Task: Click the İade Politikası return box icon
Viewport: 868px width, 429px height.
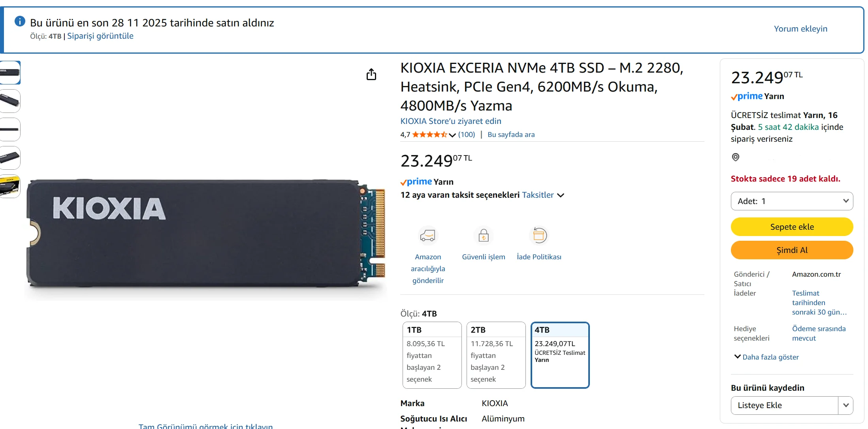Action: [539, 236]
